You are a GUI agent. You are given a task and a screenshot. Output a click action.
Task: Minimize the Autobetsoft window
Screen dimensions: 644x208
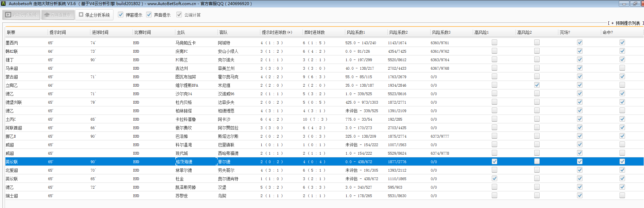[624, 4]
